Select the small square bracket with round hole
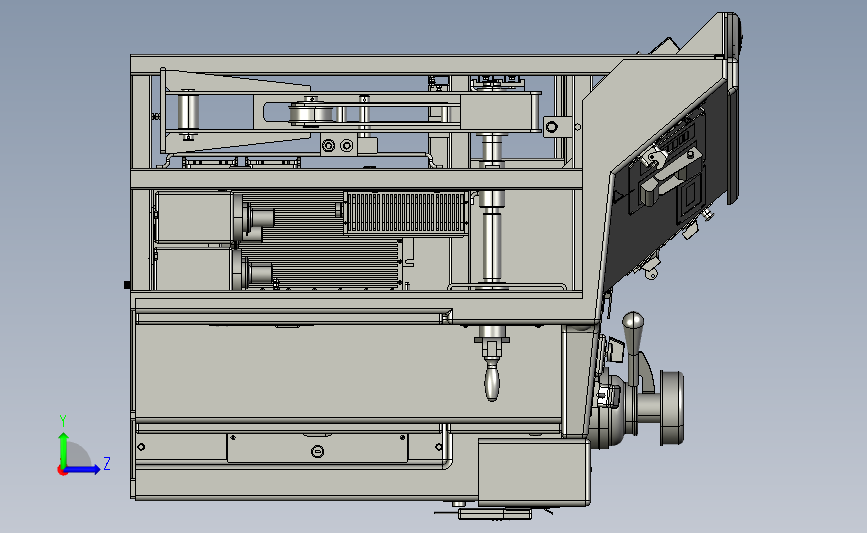 [556, 127]
